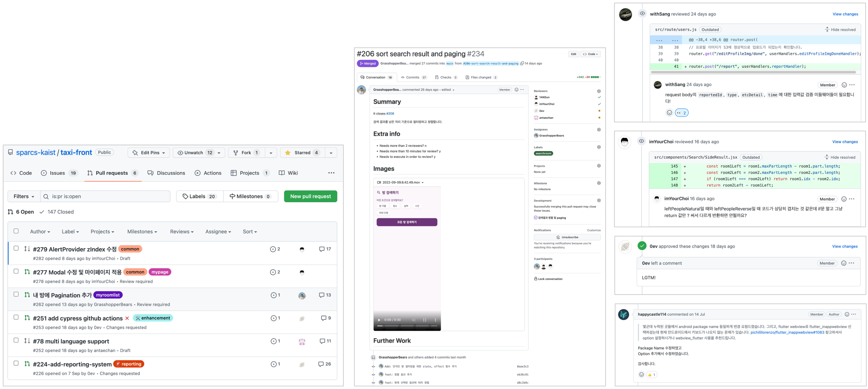Switch to the Issues tab
This screenshot has height=389, width=868.
coord(58,173)
